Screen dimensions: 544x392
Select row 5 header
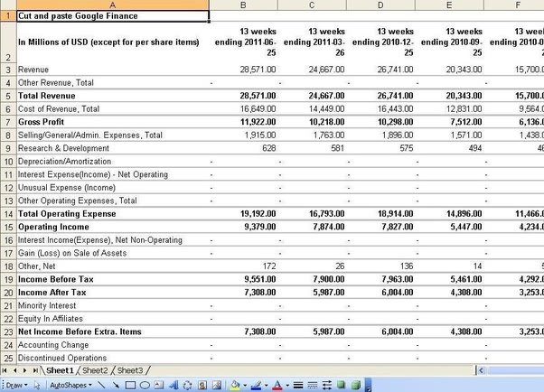tap(8, 96)
